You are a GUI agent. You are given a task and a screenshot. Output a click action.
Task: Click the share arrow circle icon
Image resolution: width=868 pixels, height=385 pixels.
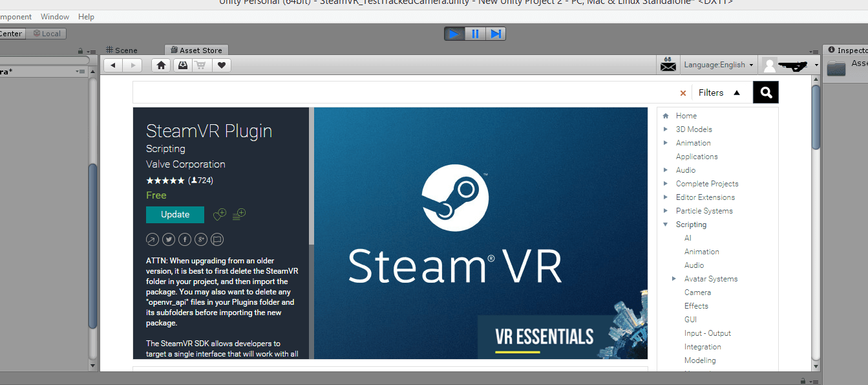(x=152, y=239)
